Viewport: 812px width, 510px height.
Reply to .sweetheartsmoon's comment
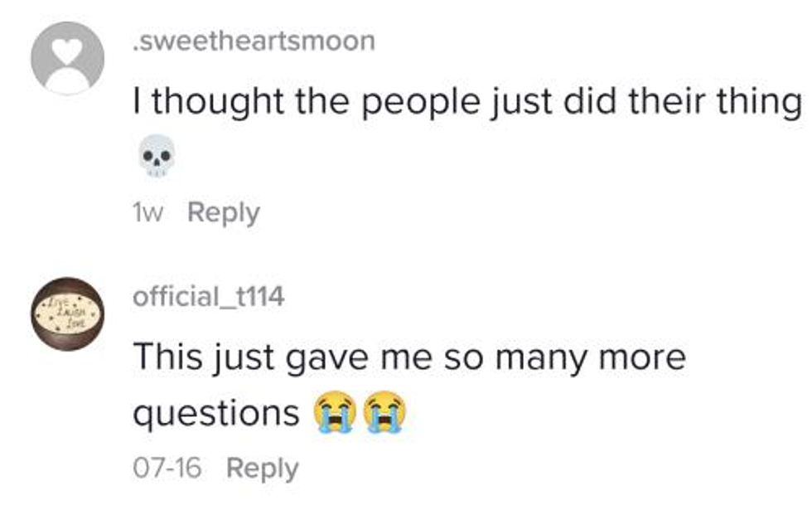[x=224, y=213]
